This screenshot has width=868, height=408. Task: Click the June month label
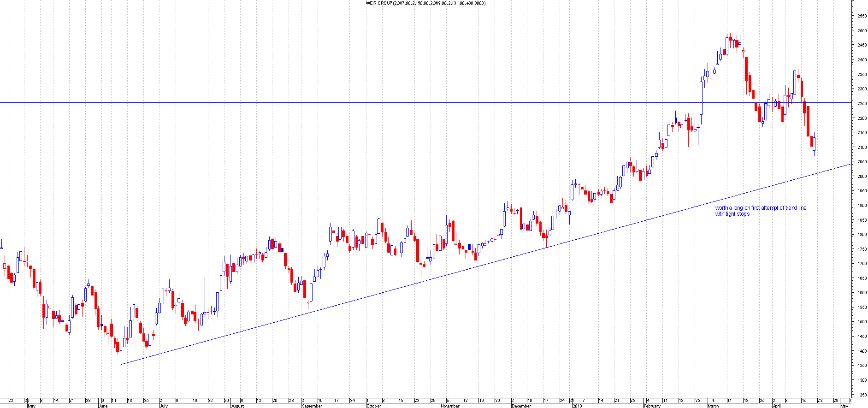(103, 406)
